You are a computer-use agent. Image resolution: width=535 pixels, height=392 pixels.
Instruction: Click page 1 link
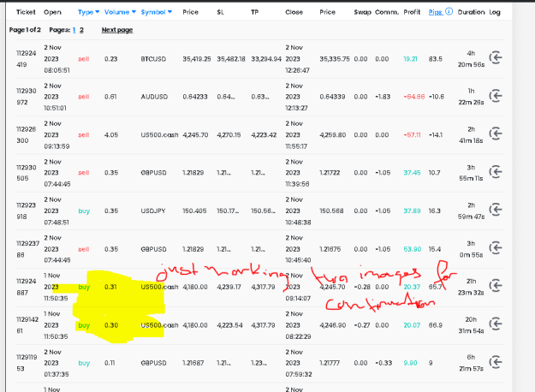74,30
